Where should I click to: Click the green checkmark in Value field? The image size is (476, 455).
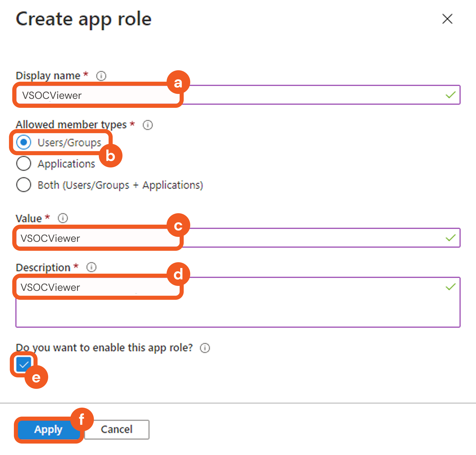coord(450,238)
